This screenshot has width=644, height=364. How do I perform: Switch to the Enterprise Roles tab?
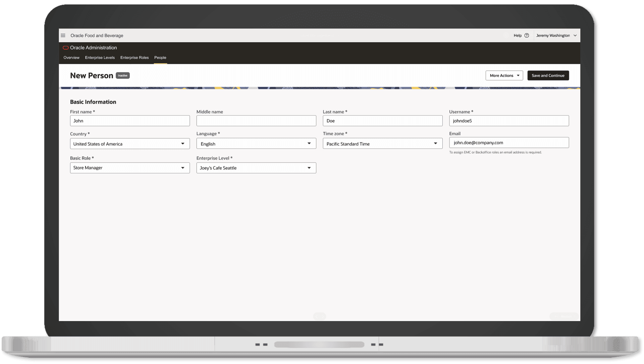click(135, 58)
